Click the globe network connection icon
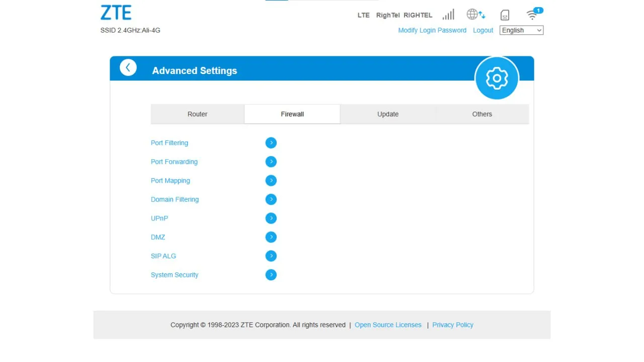Image resolution: width=644 pixels, height=362 pixels. coord(475,15)
